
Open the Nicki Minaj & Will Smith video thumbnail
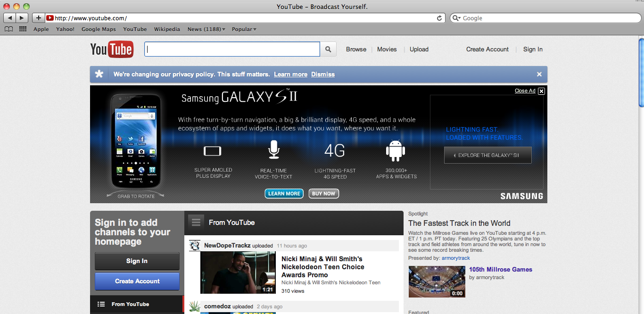point(238,273)
